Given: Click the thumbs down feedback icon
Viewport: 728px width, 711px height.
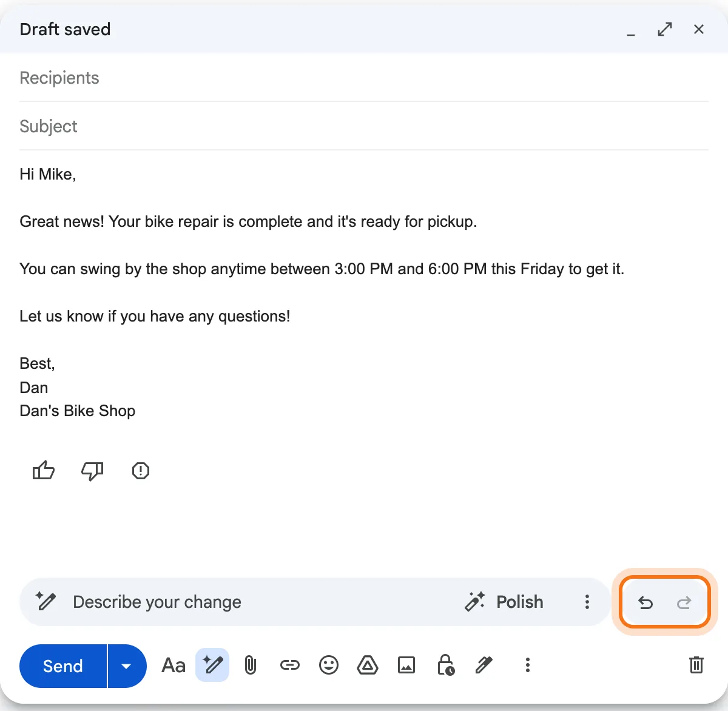Looking at the screenshot, I should [x=92, y=471].
